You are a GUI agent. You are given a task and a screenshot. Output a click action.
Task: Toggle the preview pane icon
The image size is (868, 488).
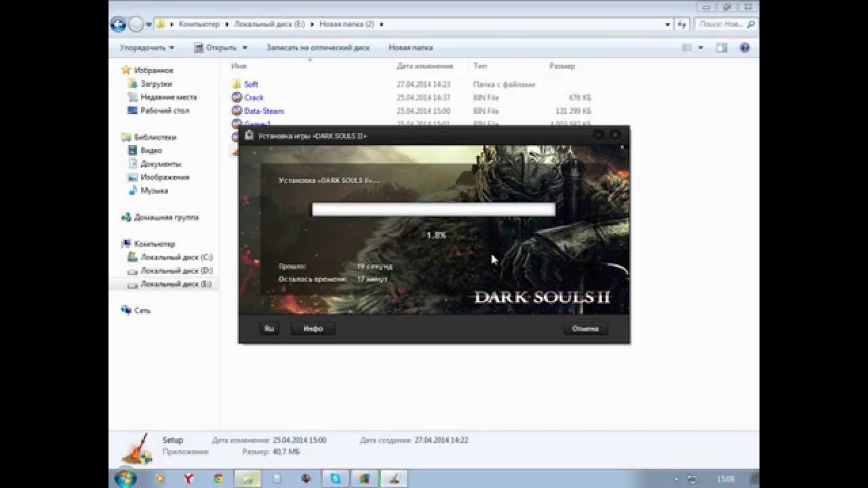click(x=722, y=48)
